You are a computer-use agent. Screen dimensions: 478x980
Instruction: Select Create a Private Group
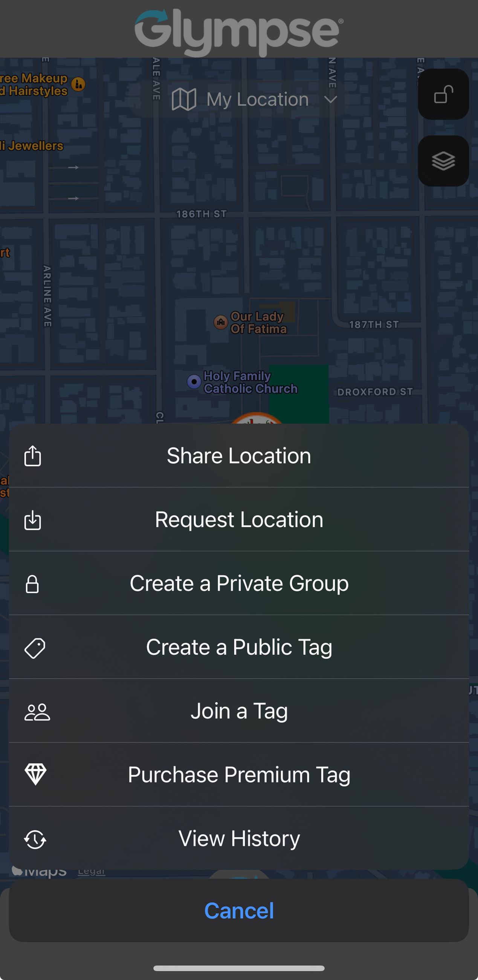(239, 583)
